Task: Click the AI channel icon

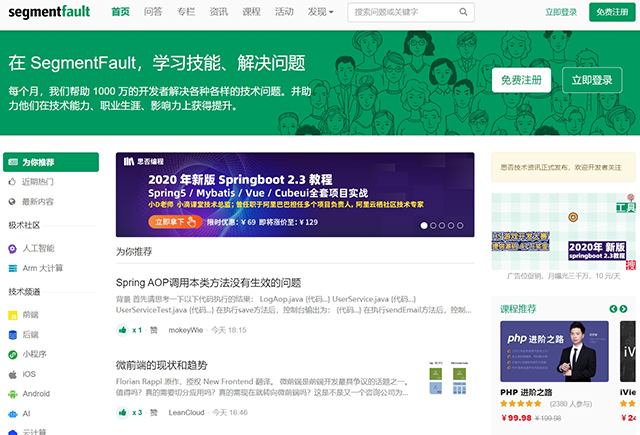Action: click(13, 414)
